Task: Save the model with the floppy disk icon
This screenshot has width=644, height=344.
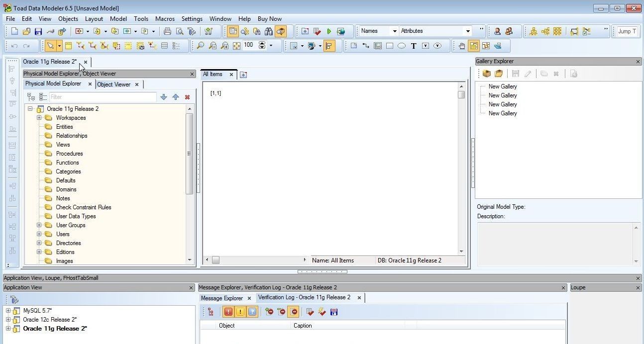Action: 38,31
